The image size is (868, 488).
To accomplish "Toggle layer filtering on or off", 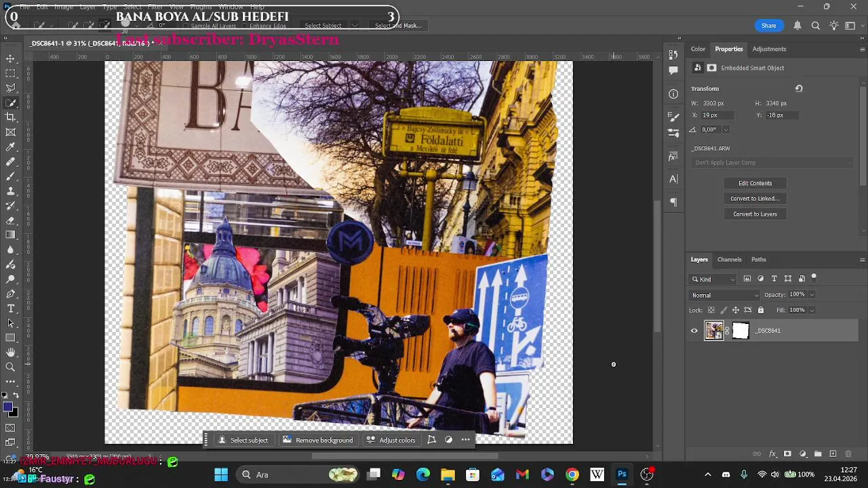I will click(x=814, y=277).
